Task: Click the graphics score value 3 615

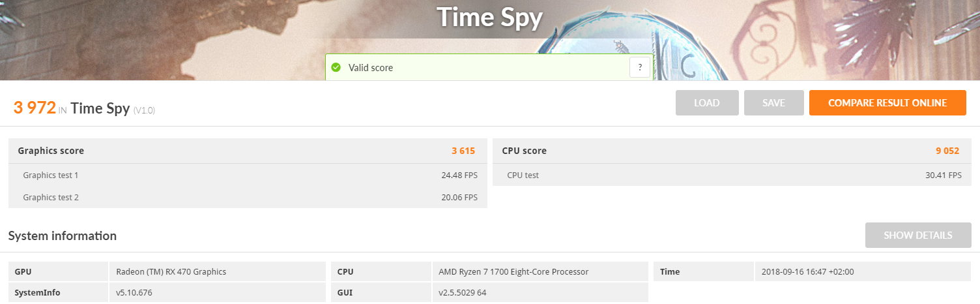Action: click(x=463, y=151)
